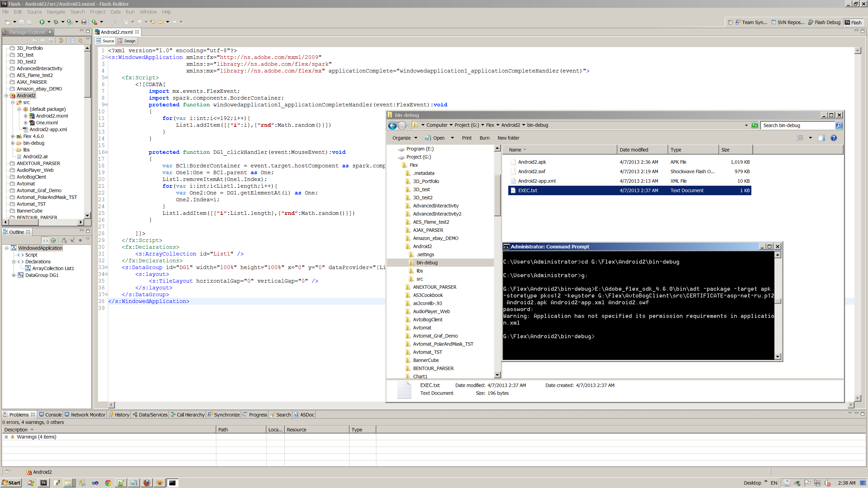Open the Project menu

click(97, 12)
